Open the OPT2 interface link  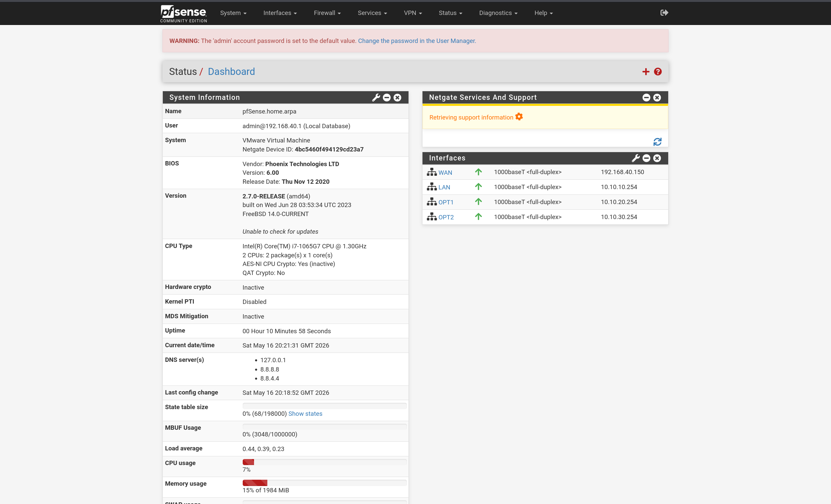(x=446, y=217)
